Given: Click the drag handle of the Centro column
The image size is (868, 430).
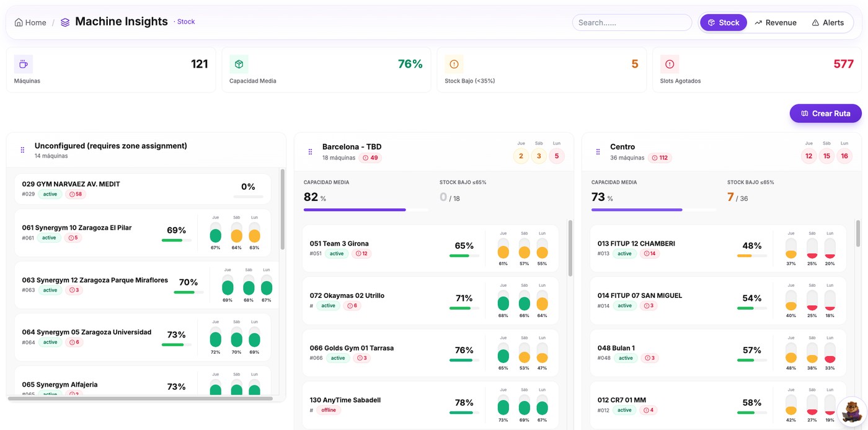Looking at the screenshot, I should 598,151.
